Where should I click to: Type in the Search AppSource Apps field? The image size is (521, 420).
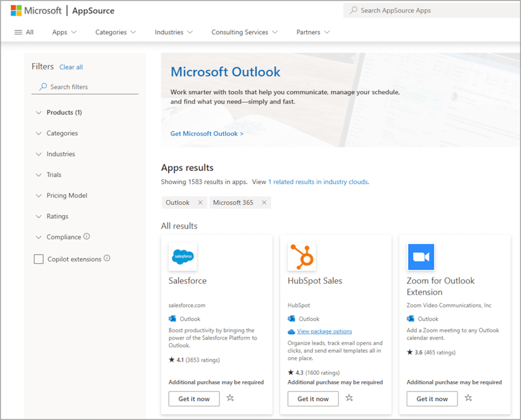[x=431, y=10]
